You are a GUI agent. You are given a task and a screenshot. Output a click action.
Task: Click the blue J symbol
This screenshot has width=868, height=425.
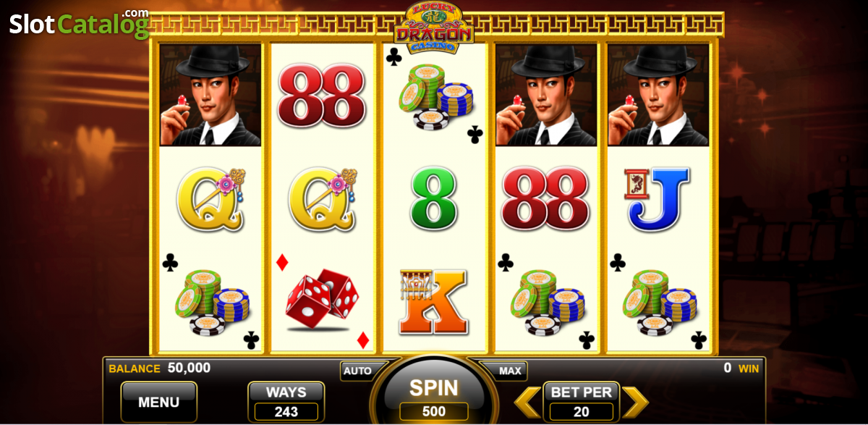point(658,198)
